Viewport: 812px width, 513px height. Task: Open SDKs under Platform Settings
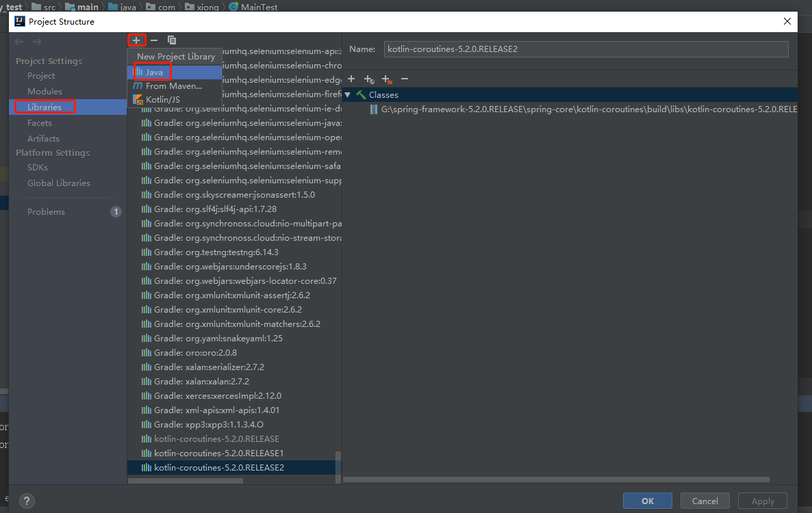pyautogui.click(x=37, y=167)
